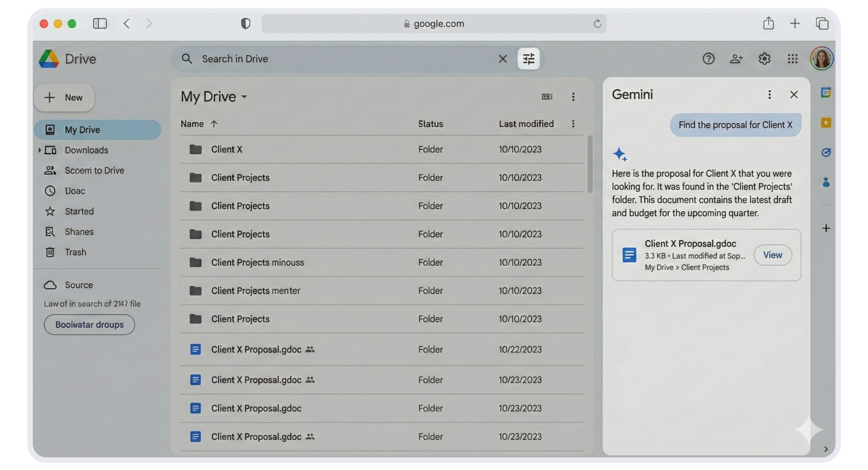Click View on Client X Proposal.gdoc

772,255
